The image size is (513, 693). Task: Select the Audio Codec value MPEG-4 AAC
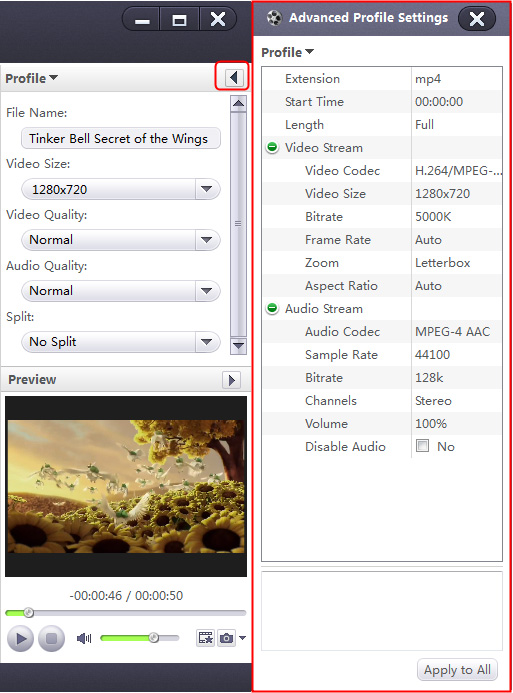point(452,331)
